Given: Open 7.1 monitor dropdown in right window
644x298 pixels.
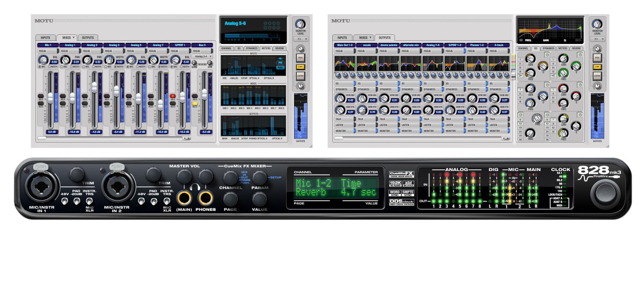Looking at the screenshot, I should tap(597, 39).
